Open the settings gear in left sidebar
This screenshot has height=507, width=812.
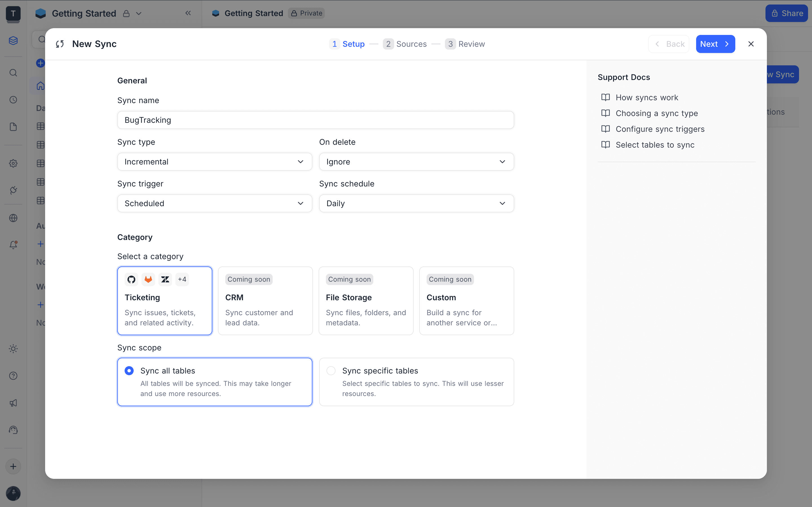[13, 163]
